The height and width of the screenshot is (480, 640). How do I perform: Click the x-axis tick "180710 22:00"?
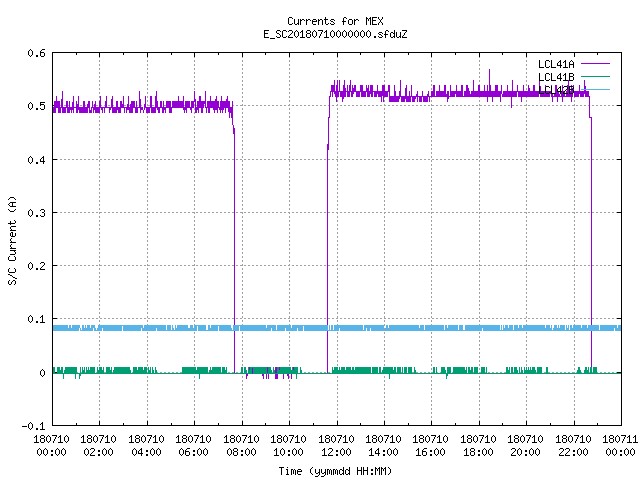[573, 446]
